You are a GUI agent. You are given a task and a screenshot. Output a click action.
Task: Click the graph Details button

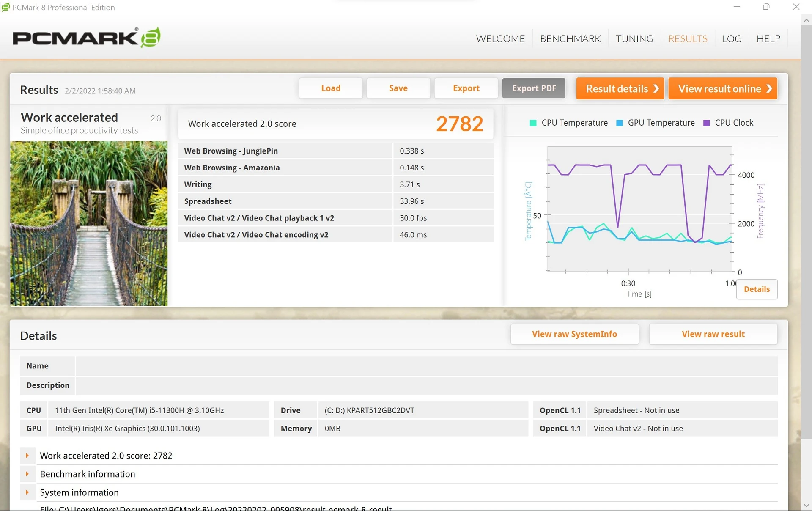coord(757,289)
